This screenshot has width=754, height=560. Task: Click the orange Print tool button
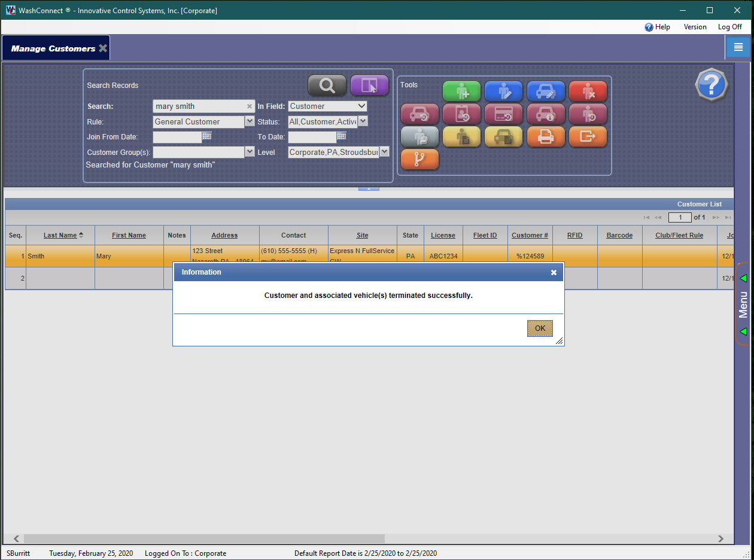pos(546,137)
